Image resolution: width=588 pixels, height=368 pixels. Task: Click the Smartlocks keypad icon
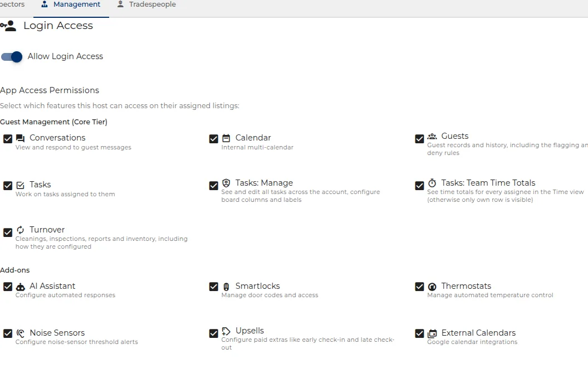(x=226, y=287)
